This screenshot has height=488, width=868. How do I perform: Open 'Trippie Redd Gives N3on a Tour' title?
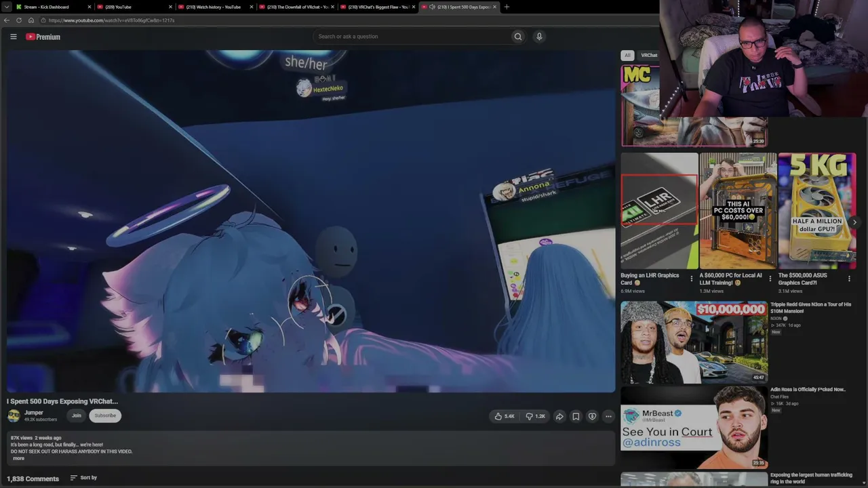(811, 308)
